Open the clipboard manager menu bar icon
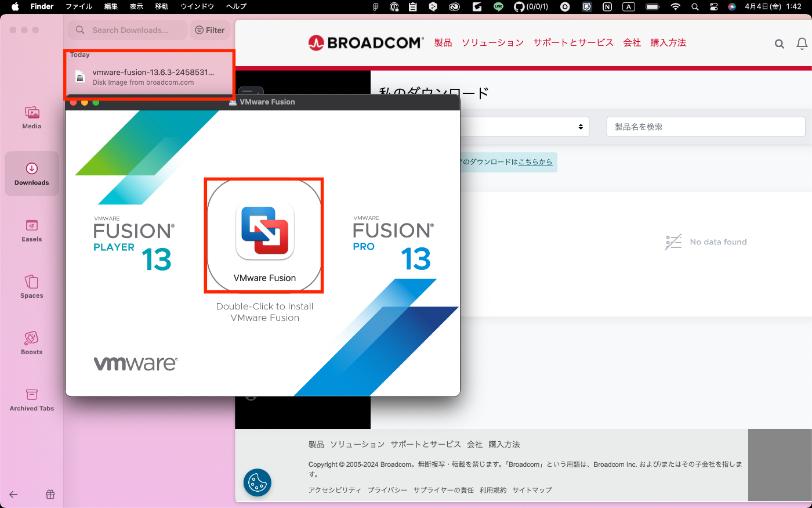The width and height of the screenshot is (812, 508). tap(412, 7)
